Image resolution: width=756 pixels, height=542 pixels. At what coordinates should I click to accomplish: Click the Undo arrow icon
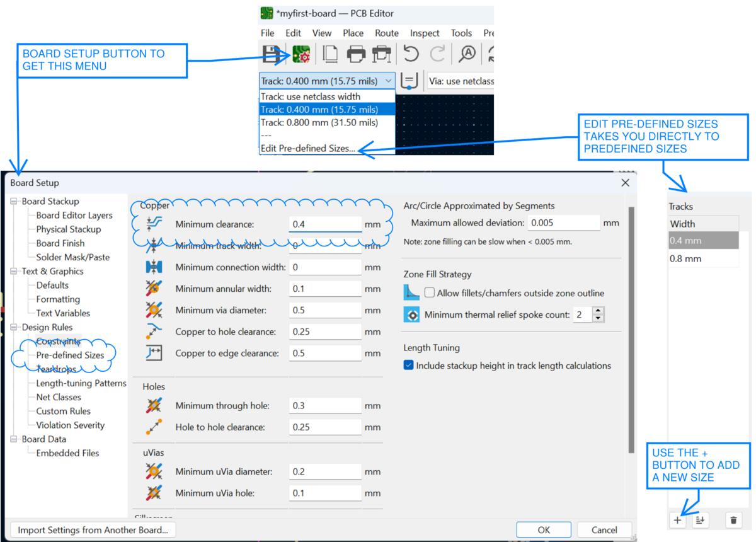pos(411,55)
